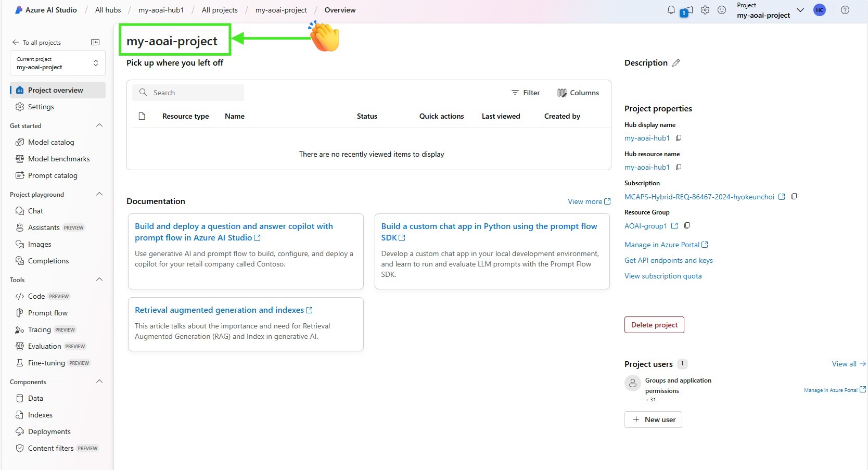This screenshot has width=868, height=470.
Task: Copy the Hub resource name value
Action: click(679, 167)
